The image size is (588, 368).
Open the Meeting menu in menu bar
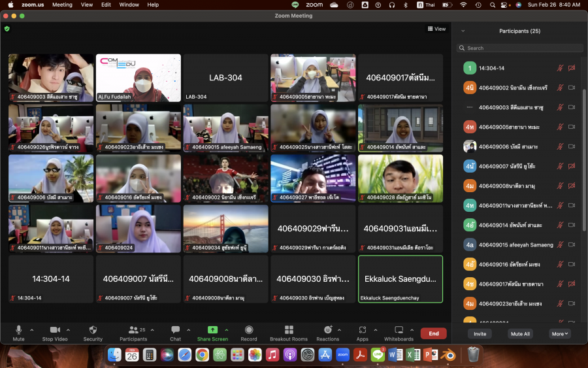[x=62, y=5]
